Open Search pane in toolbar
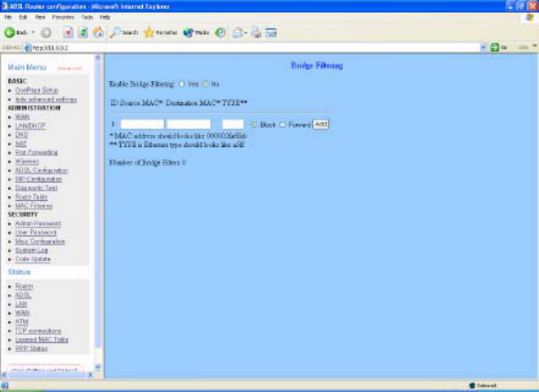The image size is (539, 392). coord(124,33)
